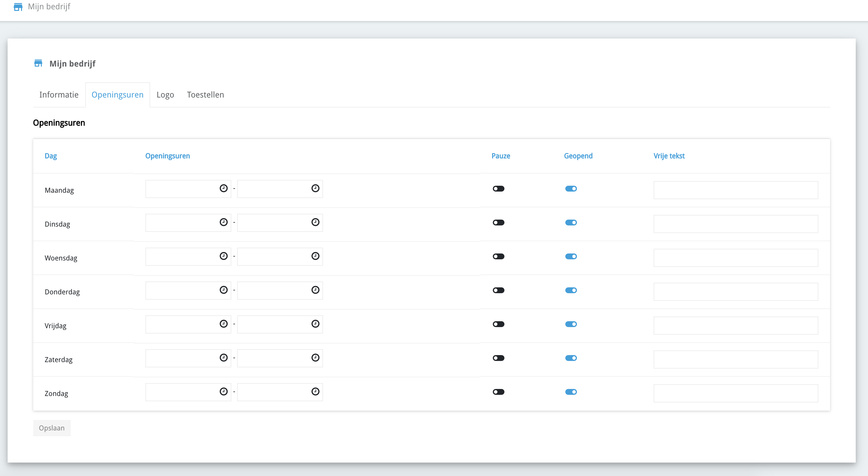Image resolution: width=868 pixels, height=476 pixels.
Task: Click the clock icon for Dinsdag end time
Action: (x=315, y=222)
